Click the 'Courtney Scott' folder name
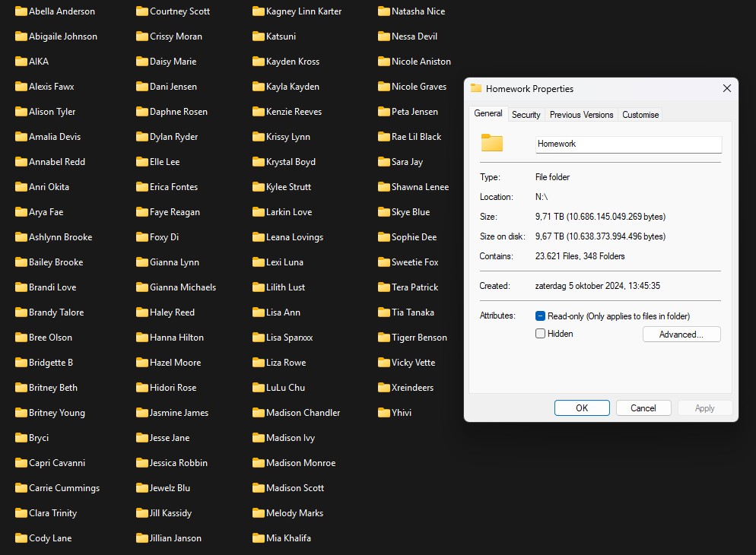This screenshot has width=756, height=555. 179,11
